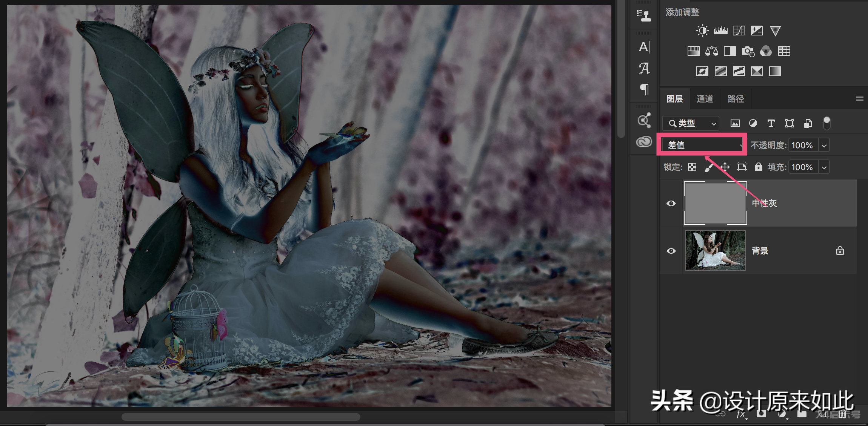Add a Threshold adjustment

pyautogui.click(x=739, y=71)
